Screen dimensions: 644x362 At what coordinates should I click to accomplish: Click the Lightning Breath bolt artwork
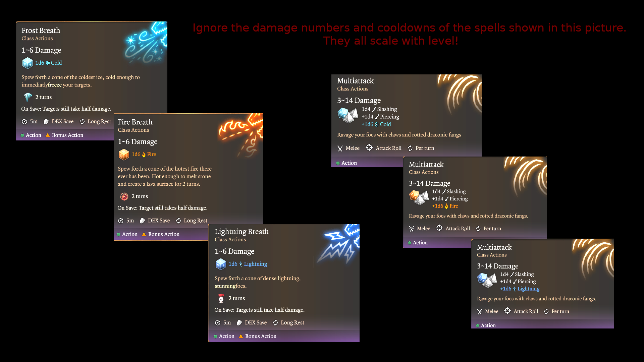(339, 244)
